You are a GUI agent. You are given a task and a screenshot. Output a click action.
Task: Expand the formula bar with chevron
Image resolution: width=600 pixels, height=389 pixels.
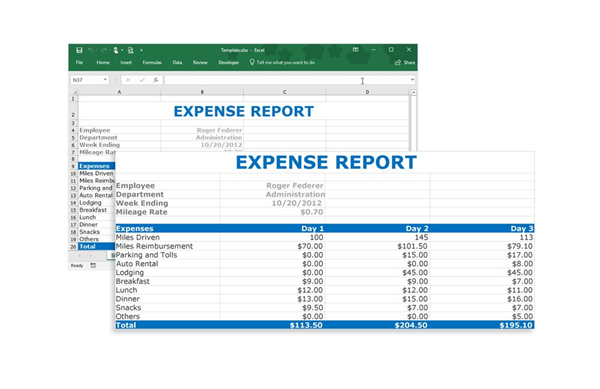point(412,80)
